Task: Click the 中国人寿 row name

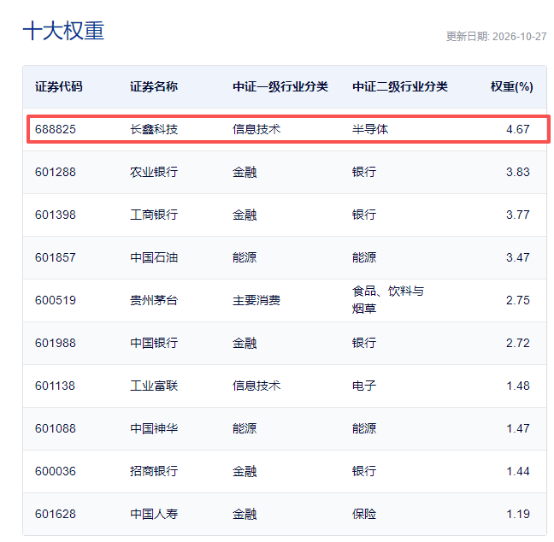Action: click(154, 514)
